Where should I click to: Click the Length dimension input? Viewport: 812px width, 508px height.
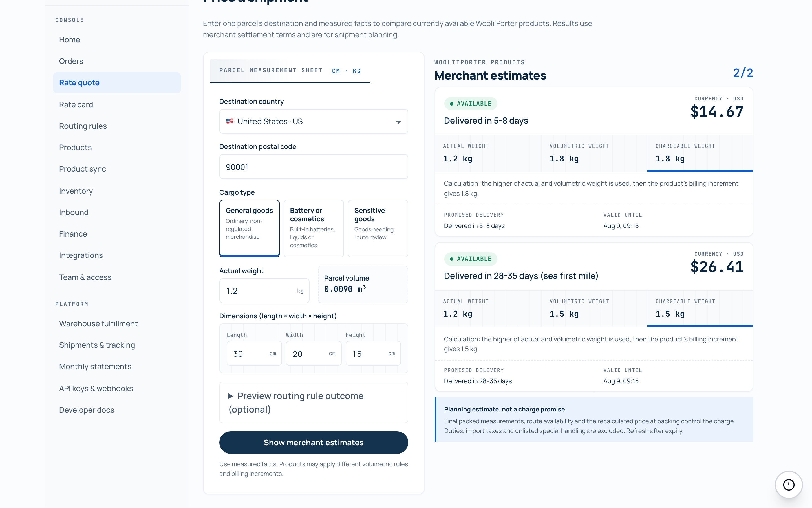pyautogui.click(x=254, y=353)
